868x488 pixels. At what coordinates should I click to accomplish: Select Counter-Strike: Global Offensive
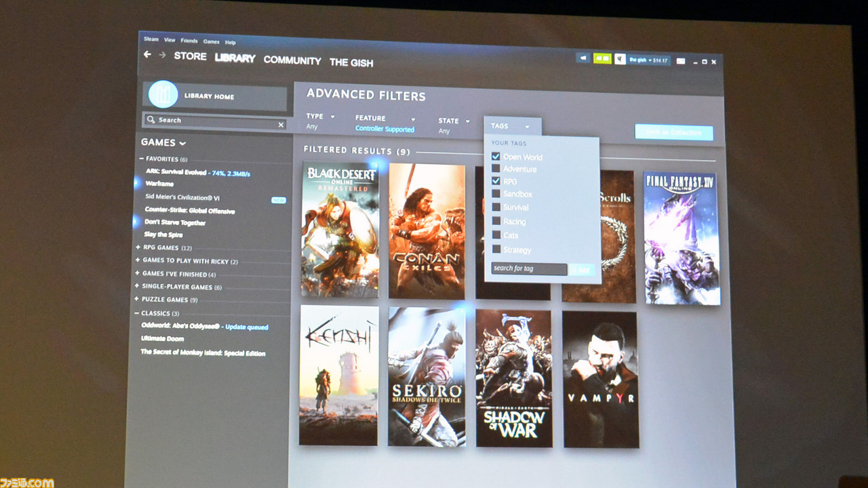coord(189,210)
